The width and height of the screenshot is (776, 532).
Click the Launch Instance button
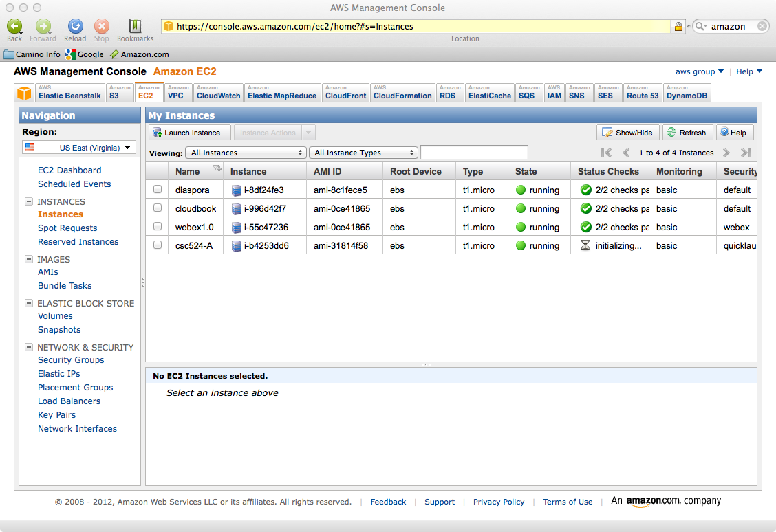(190, 133)
